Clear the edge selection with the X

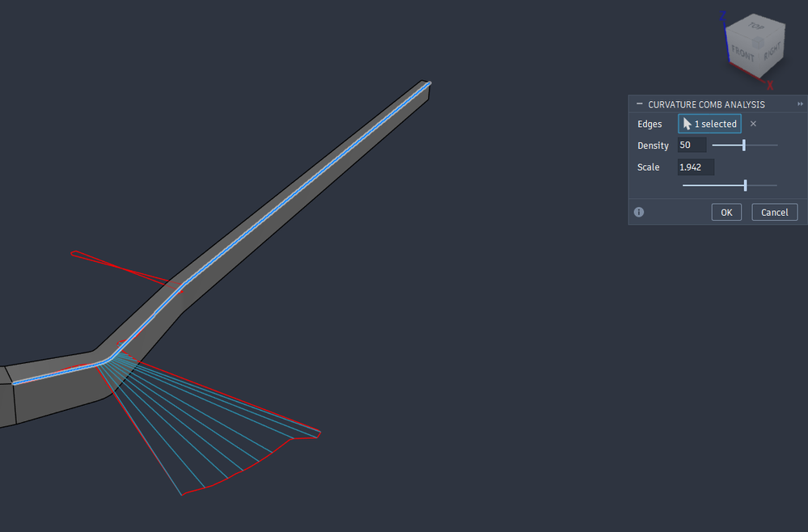(753, 124)
